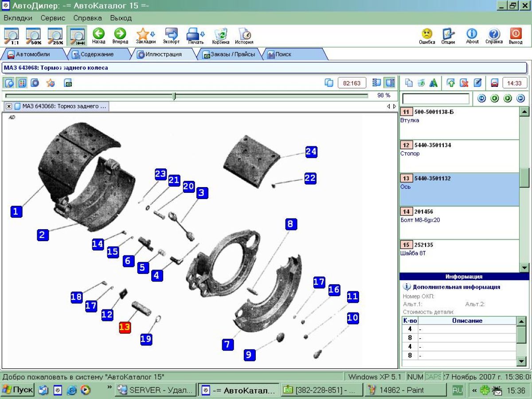532x399 pixels.
Task: Select part row 11 500-5001138-Б Втулка
Action: 459,123
